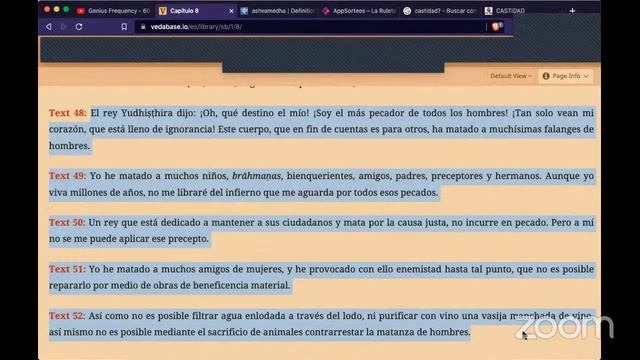Open the Text 50 link
Image resolution: width=640 pixels, height=360 pixels.
67,222
